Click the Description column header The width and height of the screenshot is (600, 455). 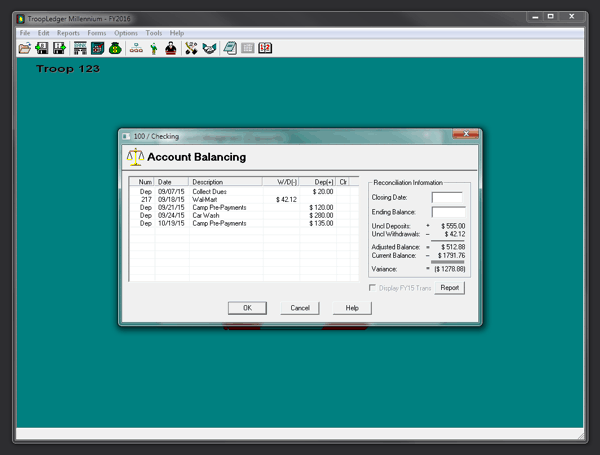click(x=225, y=182)
